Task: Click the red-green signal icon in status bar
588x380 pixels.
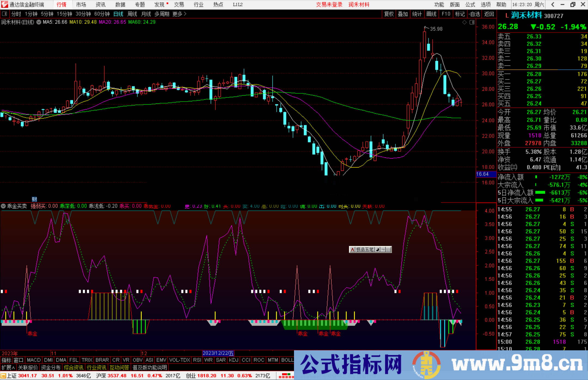Action: coord(286,376)
